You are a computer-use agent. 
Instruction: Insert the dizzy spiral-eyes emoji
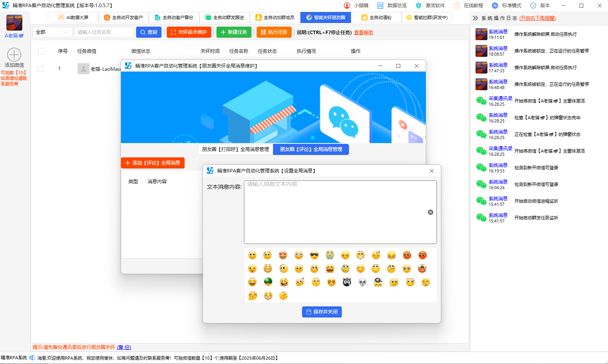(x=331, y=282)
